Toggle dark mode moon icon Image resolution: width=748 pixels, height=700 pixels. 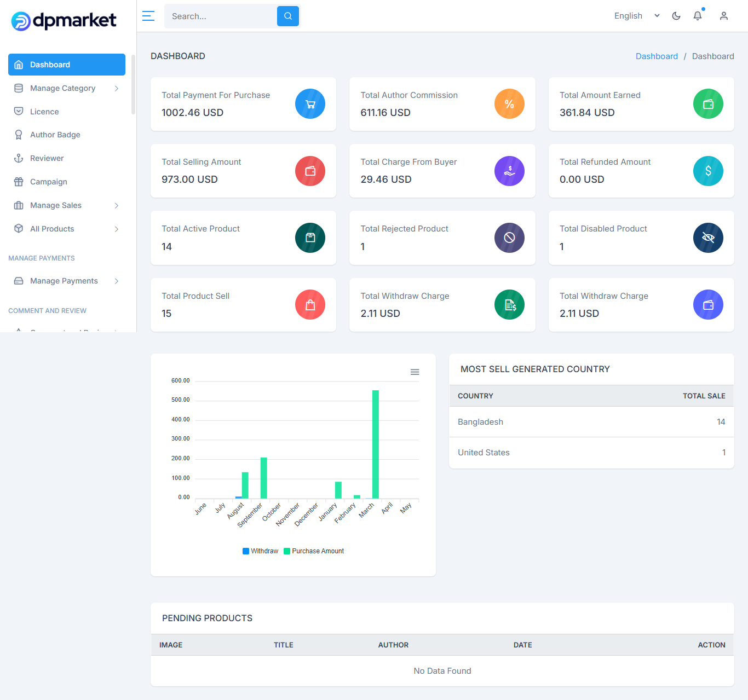676,16
